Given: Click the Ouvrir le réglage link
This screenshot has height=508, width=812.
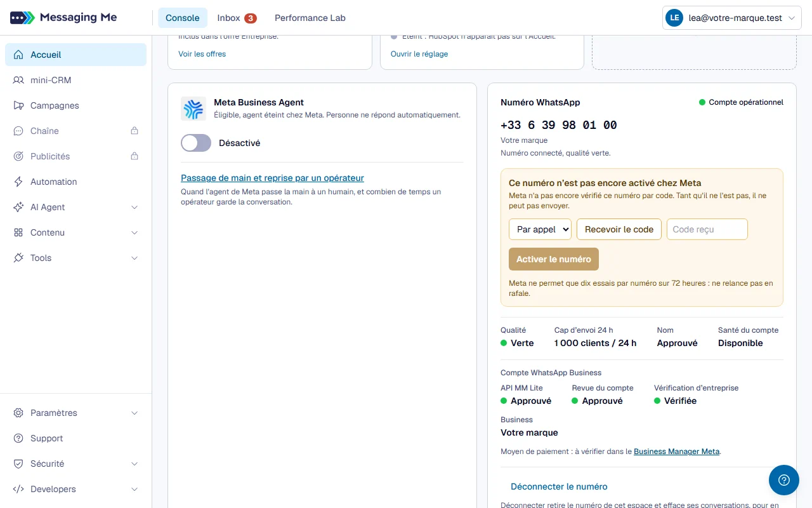Looking at the screenshot, I should [419, 54].
